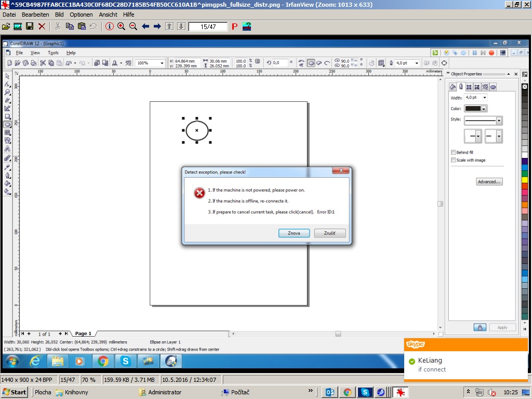Pick the yellow swatch in color palette
532x399 pixels.
click(525, 180)
